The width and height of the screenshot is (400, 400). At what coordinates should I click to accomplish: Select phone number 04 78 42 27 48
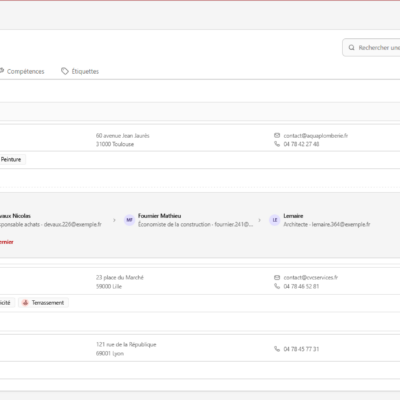[301, 144]
